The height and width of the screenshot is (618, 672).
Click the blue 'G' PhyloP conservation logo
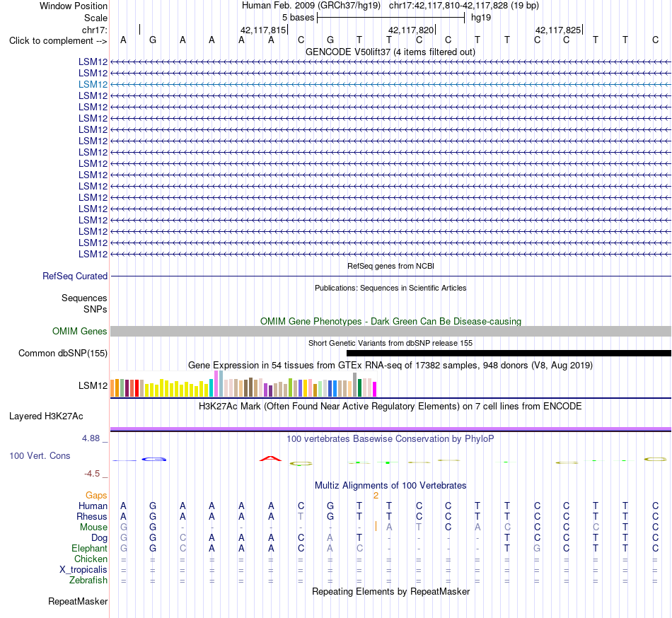tap(153, 459)
